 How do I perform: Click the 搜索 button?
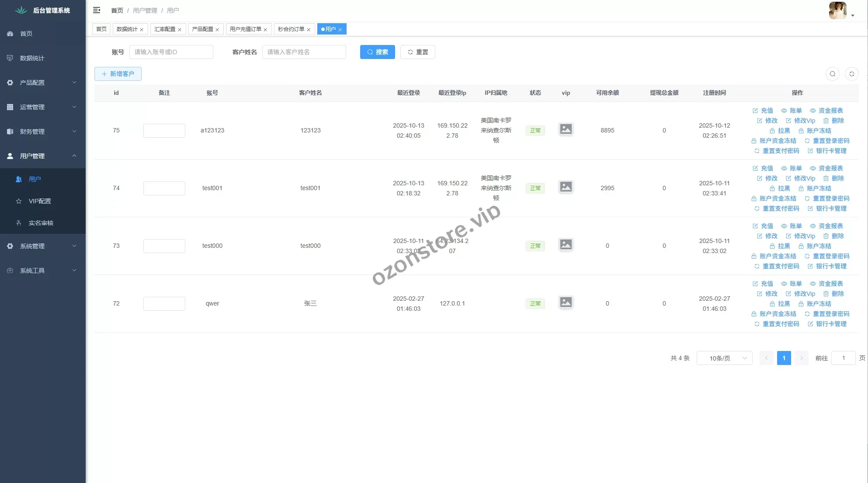377,52
